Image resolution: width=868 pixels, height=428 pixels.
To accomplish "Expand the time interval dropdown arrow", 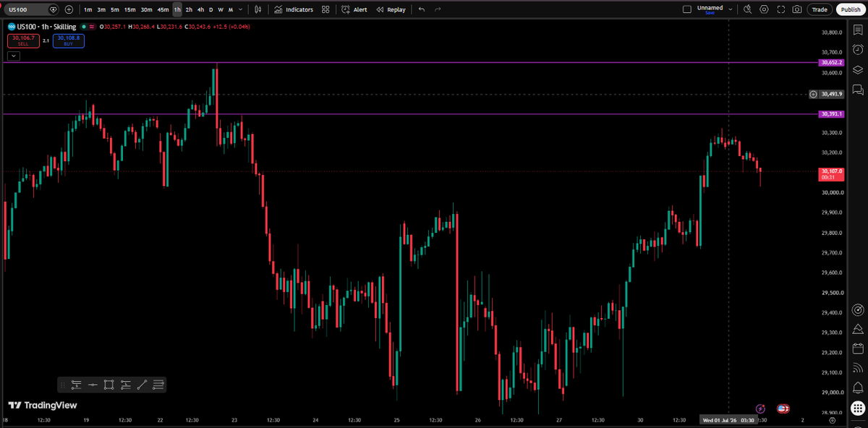I will [240, 9].
